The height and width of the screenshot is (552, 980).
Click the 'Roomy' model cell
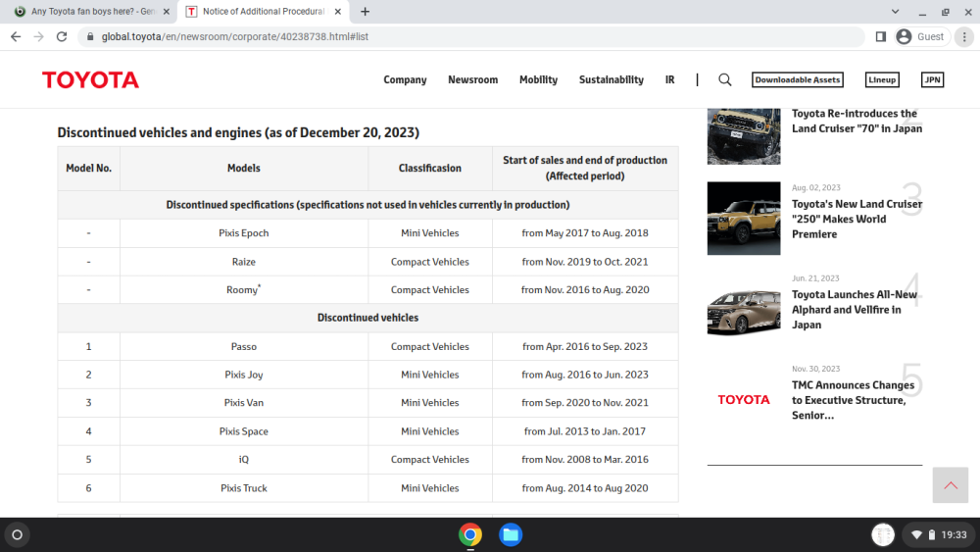click(244, 289)
